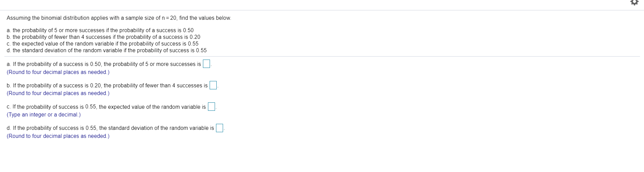Click part c prompt about the expected value
The height and width of the screenshot is (172, 644).
[x=106, y=107]
